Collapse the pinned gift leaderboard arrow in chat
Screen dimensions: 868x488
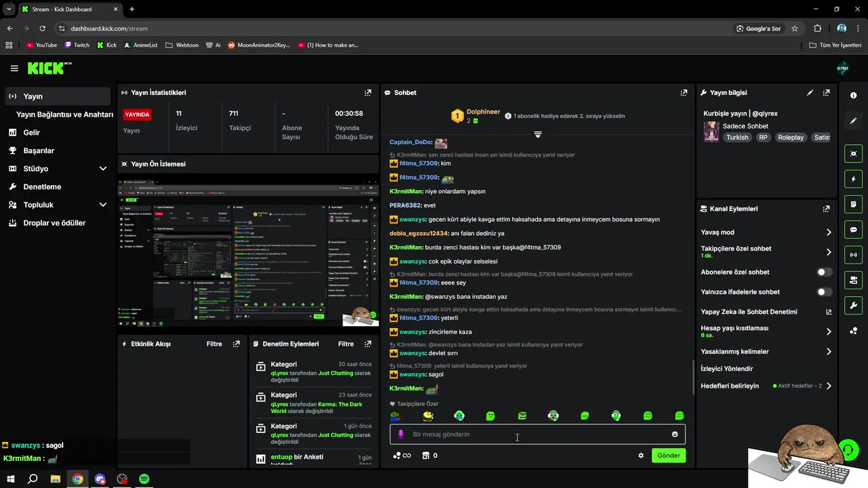538,134
